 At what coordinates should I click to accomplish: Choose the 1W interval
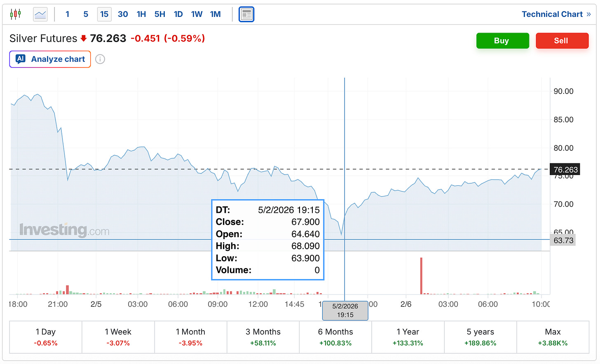(x=197, y=14)
